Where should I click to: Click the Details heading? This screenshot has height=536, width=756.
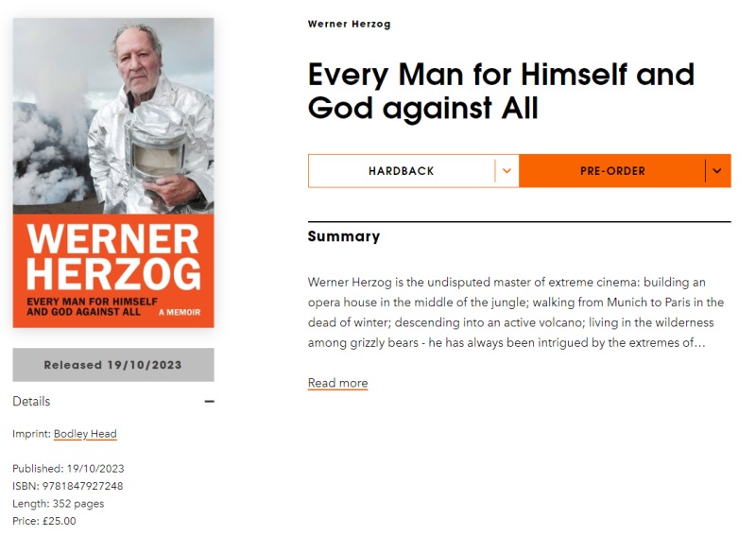31,402
